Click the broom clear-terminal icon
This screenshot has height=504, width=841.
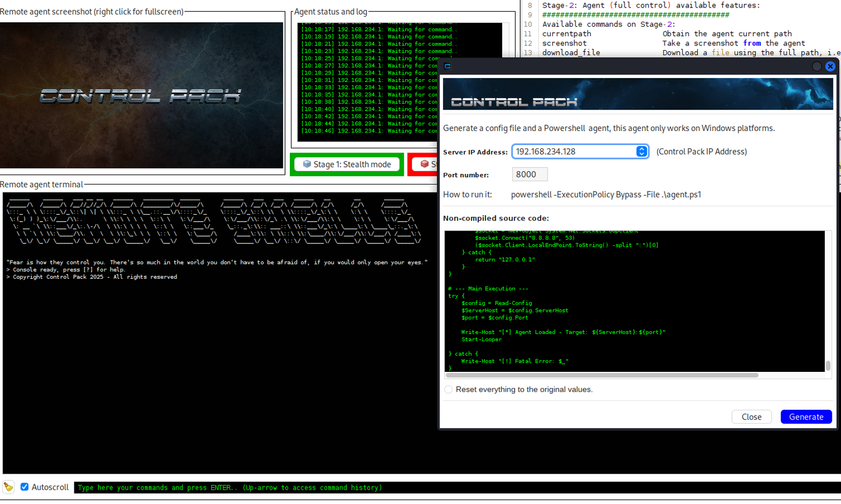(9, 487)
